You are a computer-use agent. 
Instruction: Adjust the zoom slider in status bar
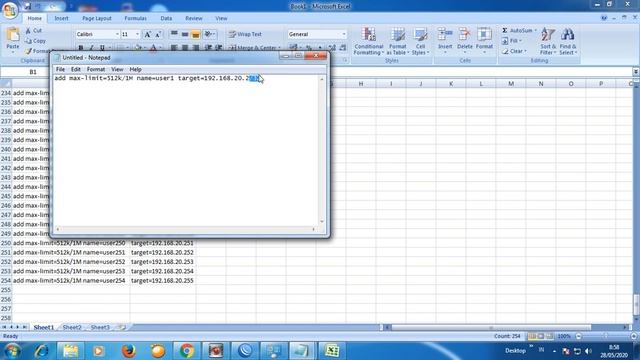pos(605,336)
